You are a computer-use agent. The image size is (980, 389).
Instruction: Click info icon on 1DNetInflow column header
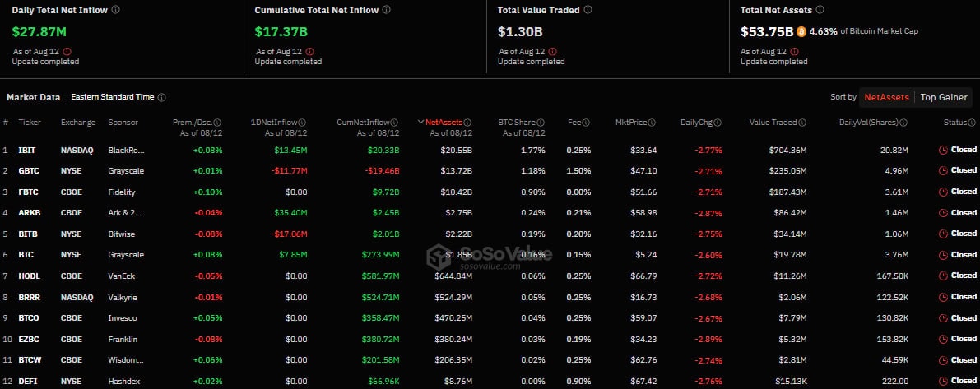(303, 123)
